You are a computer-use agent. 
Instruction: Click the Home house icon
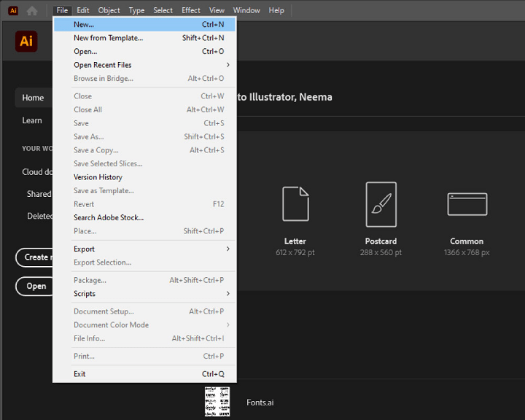[x=32, y=11]
